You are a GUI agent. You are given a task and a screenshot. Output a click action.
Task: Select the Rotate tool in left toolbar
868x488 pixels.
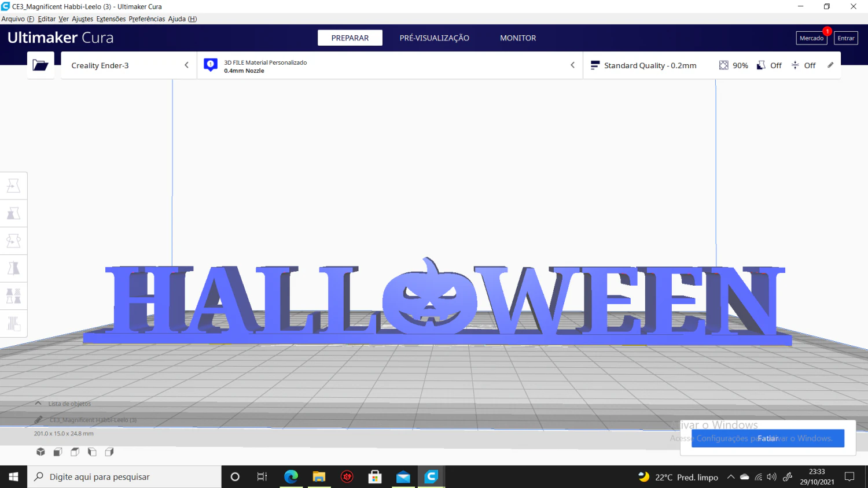(x=13, y=241)
